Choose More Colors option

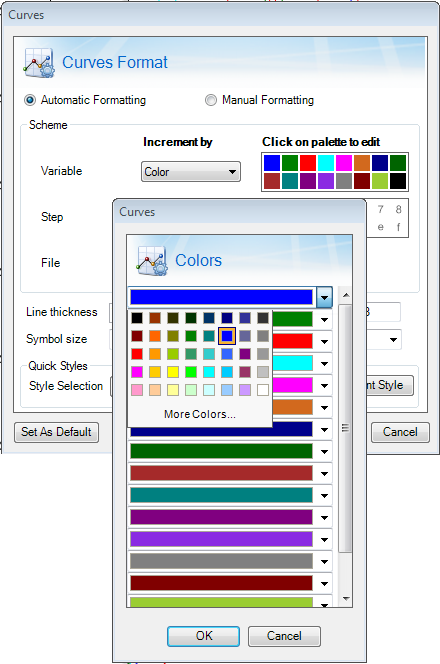point(199,414)
